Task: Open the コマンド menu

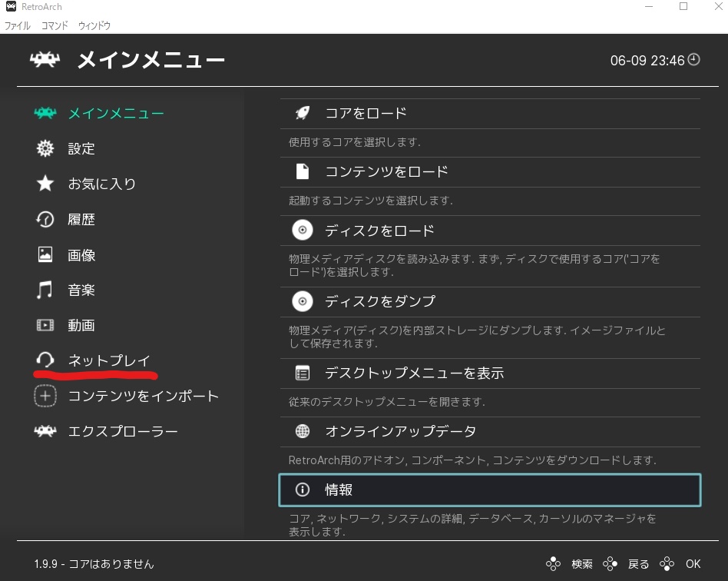Action: tap(55, 25)
